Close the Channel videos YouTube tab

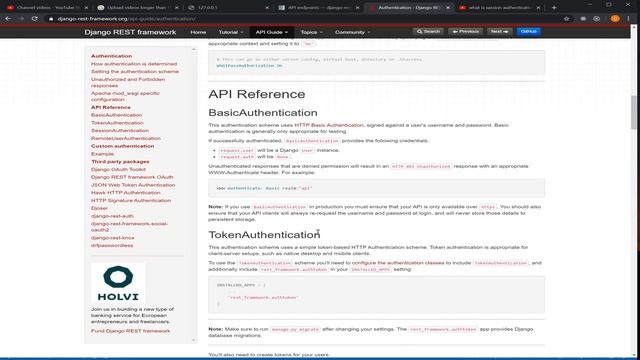click(x=86, y=7)
